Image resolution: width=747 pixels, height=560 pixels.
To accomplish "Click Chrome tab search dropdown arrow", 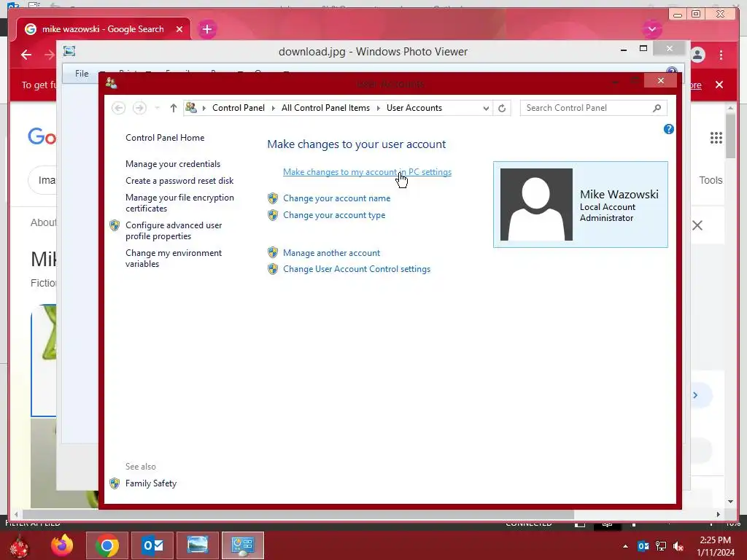I will click(651, 29).
